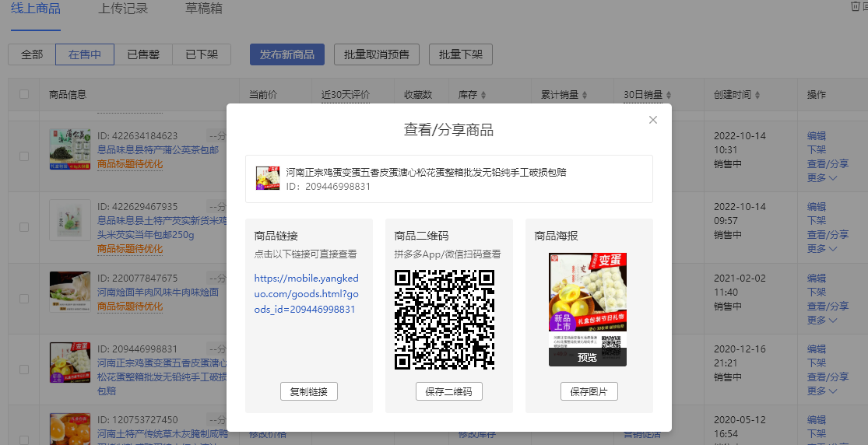
Task: Switch to 线上商品 tab
Action: pos(36,9)
